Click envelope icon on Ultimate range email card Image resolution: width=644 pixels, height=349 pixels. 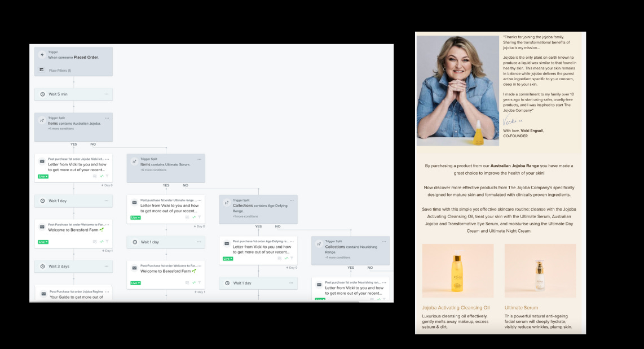click(x=134, y=202)
